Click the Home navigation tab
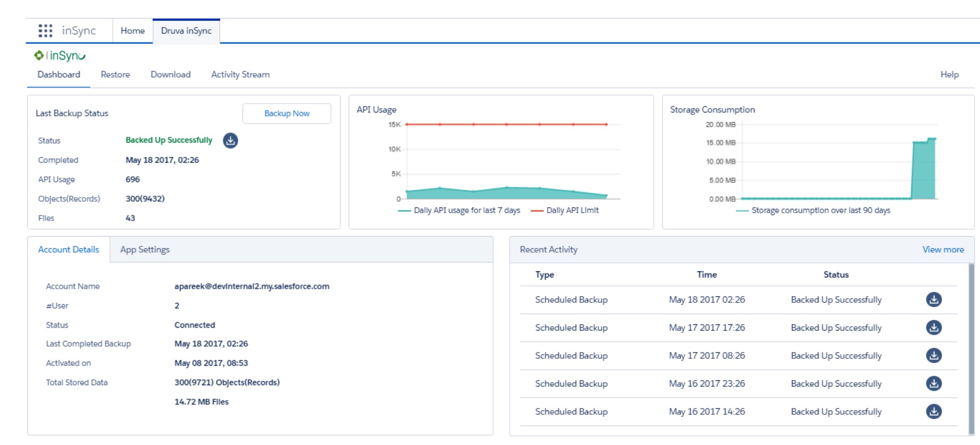Screen dimensions: 980x445 click(x=132, y=31)
